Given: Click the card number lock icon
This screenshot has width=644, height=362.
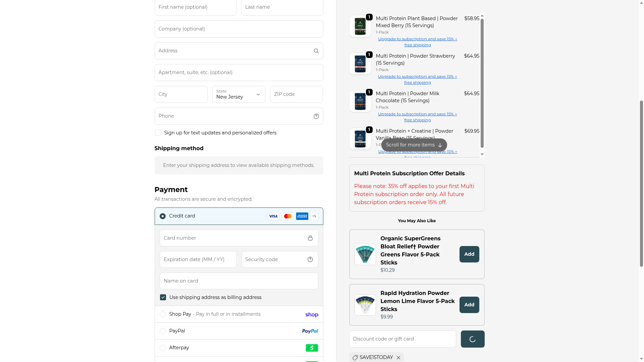Looking at the screenshot, I should [310, 238].
